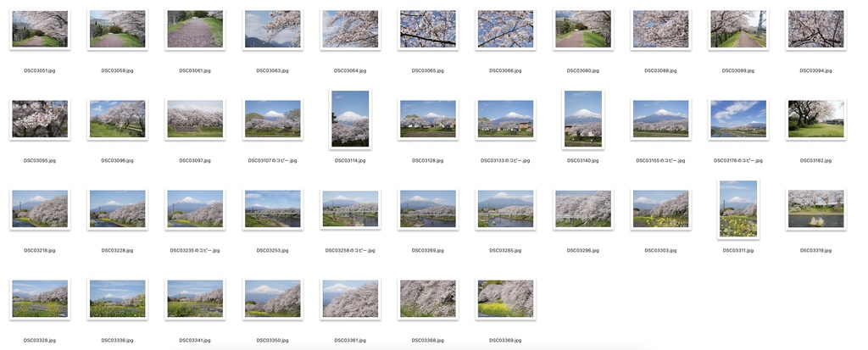
Task: Click the DSC03258 のコピー.jpg thumbnail
Action: pos(350,209)
